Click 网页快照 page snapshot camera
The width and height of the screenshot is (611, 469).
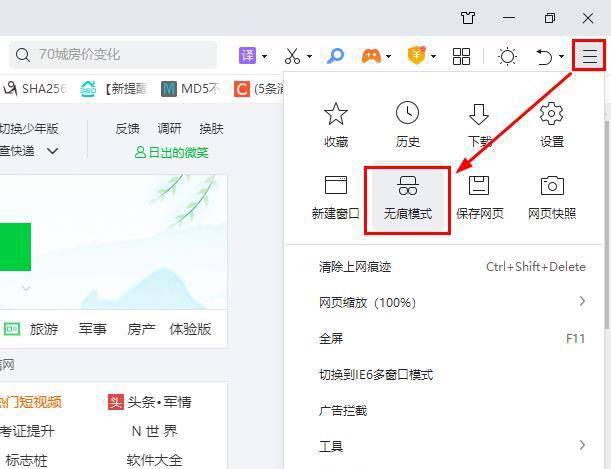pyautogui.click(x=552, y=197)
